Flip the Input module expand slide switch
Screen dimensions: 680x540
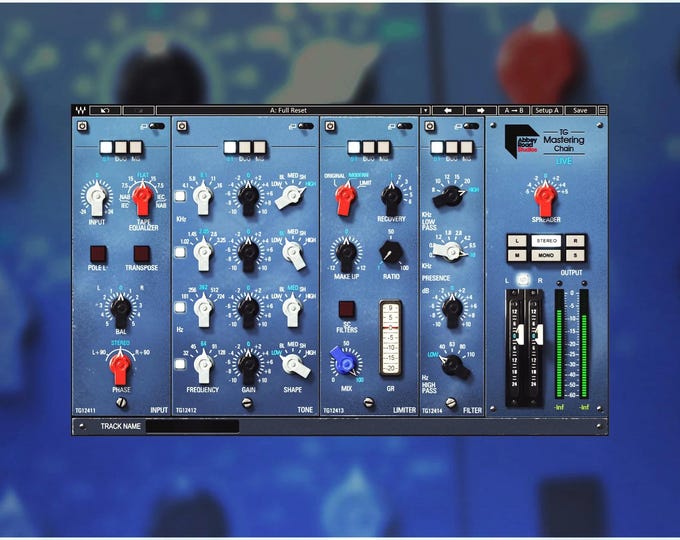[157, 126]
